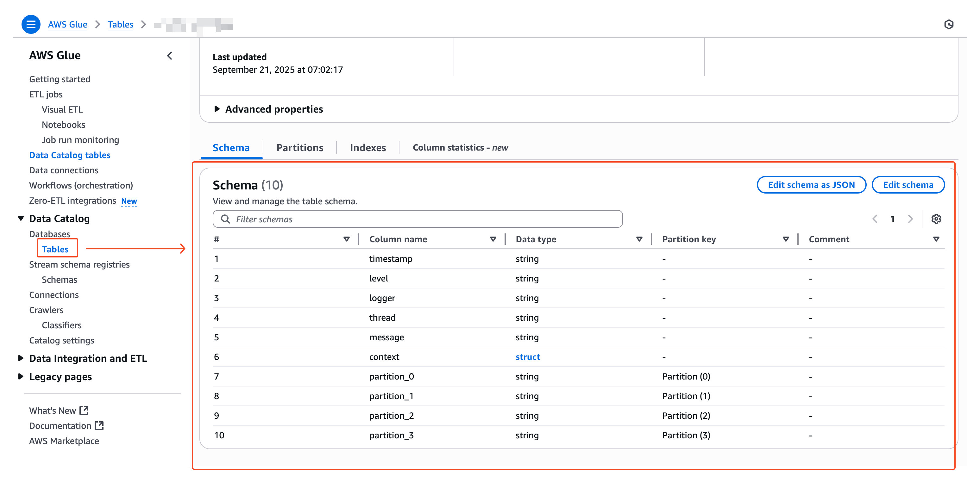This screenshot has width=980, height=482.
Task: Click the struct data type link
Action: tap(527, 357)
